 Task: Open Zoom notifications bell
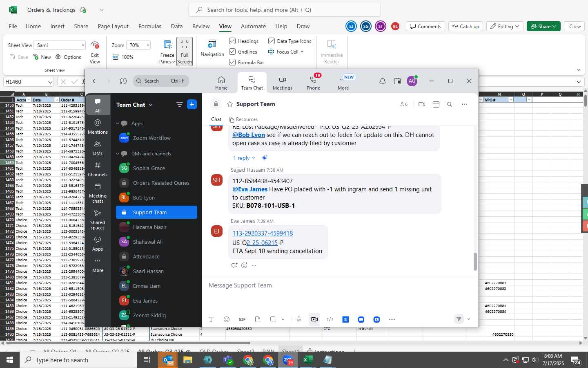pyautogui.click(x=382, y=81)
